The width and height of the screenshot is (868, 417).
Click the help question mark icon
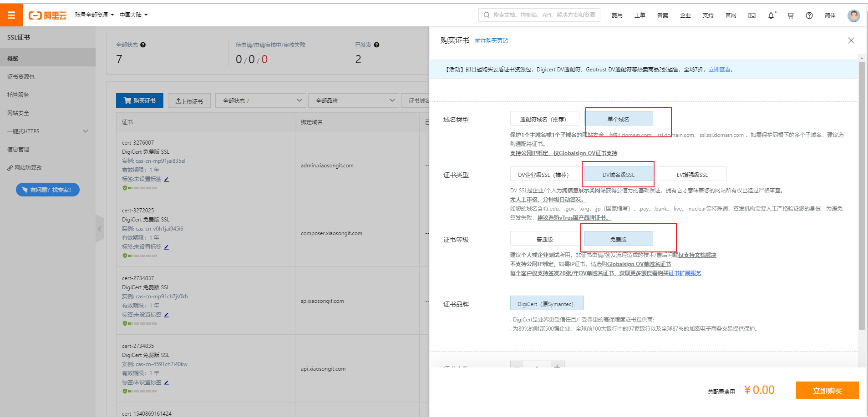click(x=809, y=15)
